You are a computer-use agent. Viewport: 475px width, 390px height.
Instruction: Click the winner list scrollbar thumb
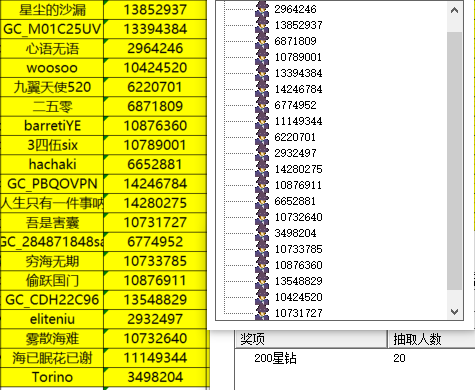454,161
